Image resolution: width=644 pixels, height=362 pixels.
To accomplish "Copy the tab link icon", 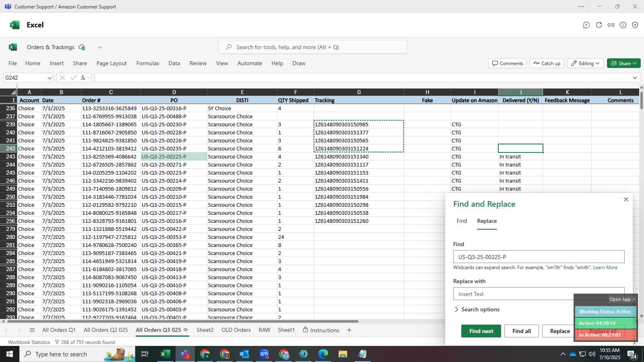I will coord(611,25).
